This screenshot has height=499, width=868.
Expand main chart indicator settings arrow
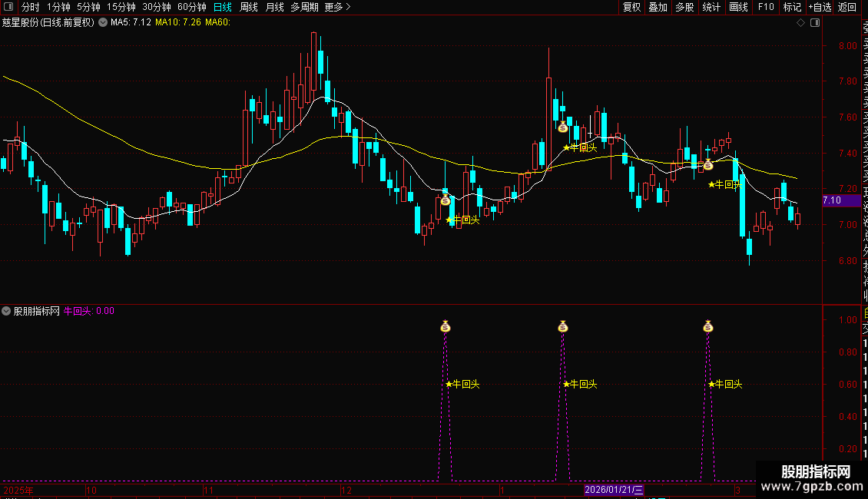pos(103,22)
